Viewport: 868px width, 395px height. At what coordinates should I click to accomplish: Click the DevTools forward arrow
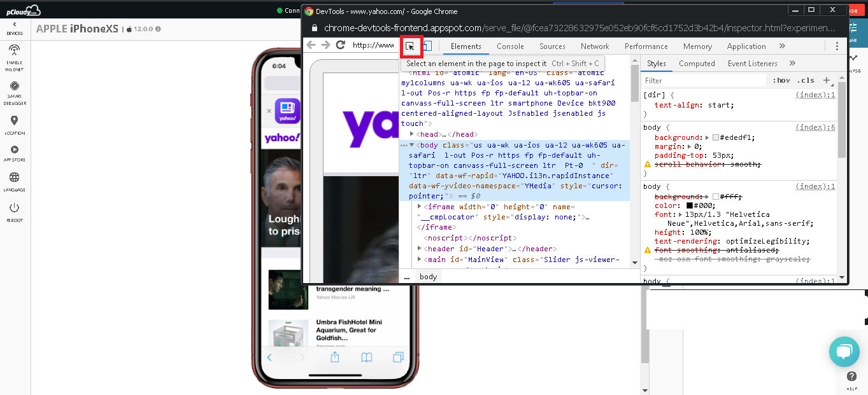[x=325, y=45]
